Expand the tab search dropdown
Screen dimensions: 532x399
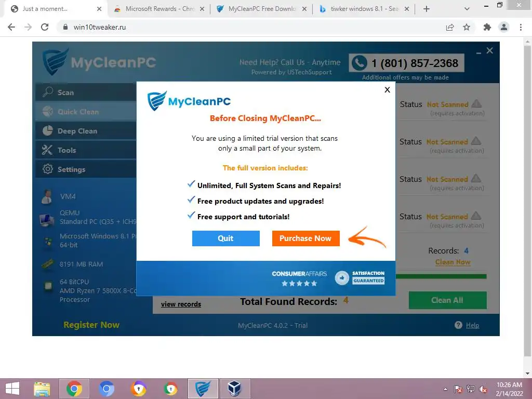467,9
